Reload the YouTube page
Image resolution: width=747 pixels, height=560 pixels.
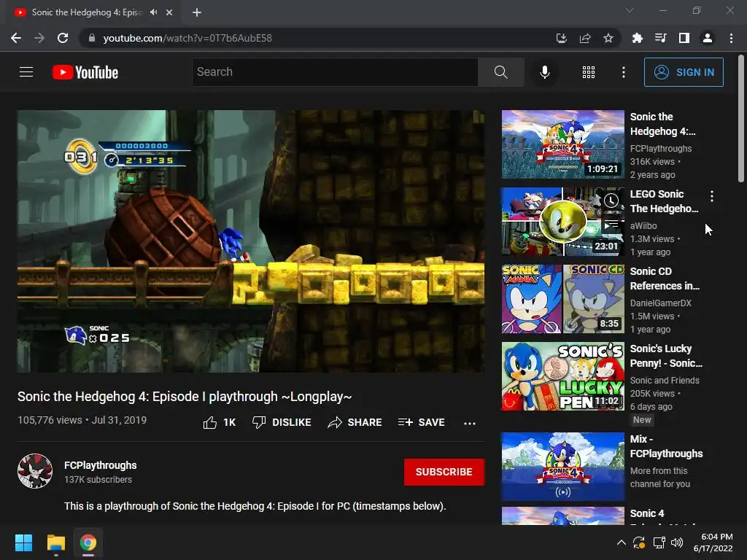click(63, 38)
